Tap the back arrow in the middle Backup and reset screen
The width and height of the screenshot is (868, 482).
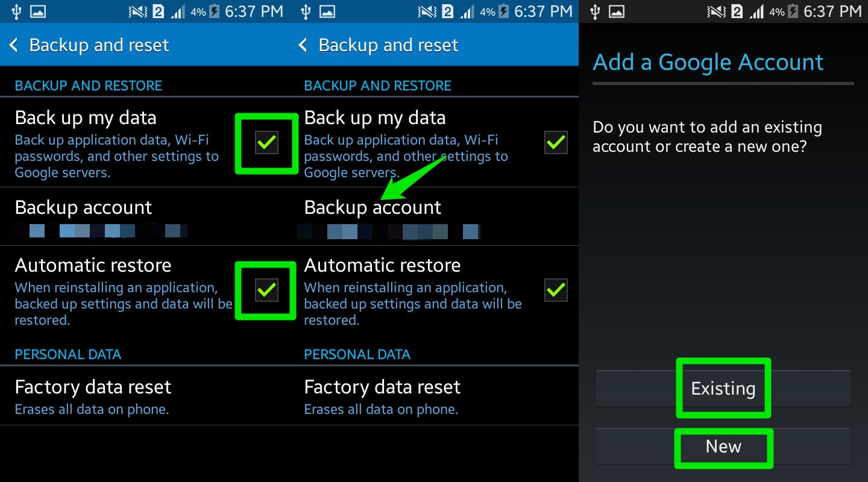(x=303, y=45)
